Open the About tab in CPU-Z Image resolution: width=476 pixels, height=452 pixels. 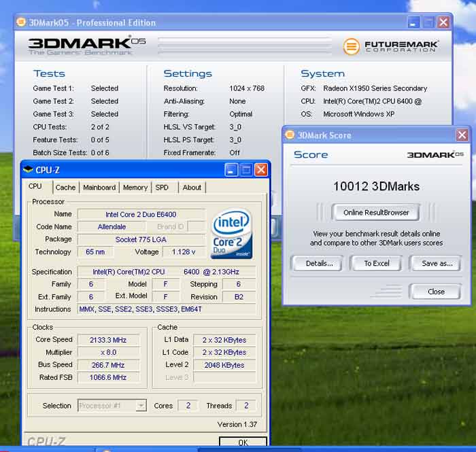(192, 188)
